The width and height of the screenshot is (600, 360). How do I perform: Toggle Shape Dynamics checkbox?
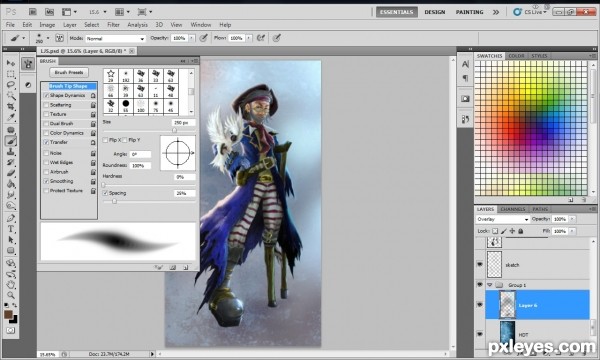[46, 95]
